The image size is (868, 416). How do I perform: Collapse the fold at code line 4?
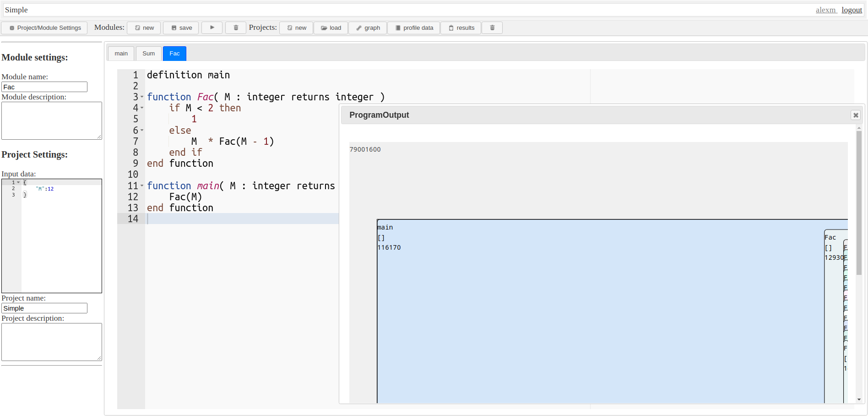[x=142, y=108]
